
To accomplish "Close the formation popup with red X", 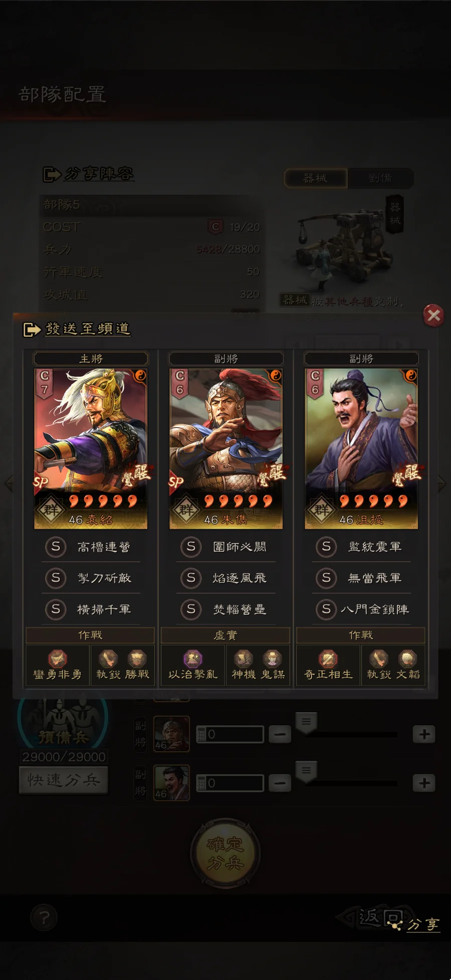I will [x=433, y=315].
